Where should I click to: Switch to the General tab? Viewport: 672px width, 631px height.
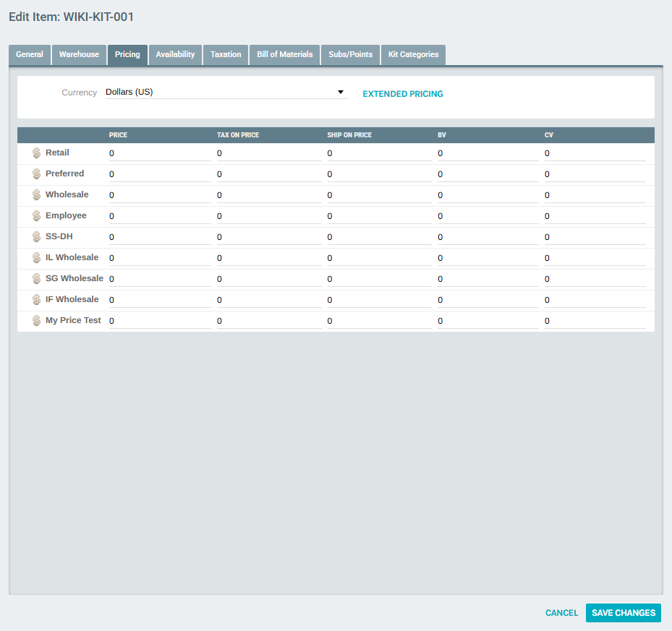click(30, 55)
